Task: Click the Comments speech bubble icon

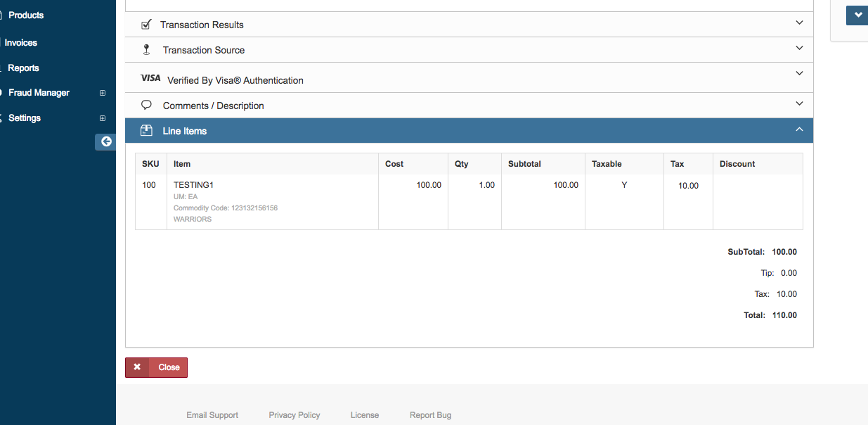Action: tap(146, 105)
